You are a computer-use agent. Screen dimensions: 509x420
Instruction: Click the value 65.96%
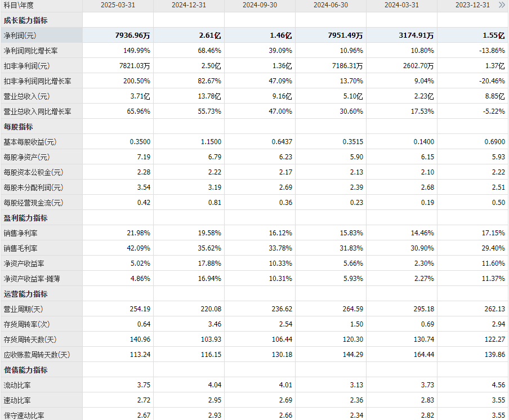(139, 111)
